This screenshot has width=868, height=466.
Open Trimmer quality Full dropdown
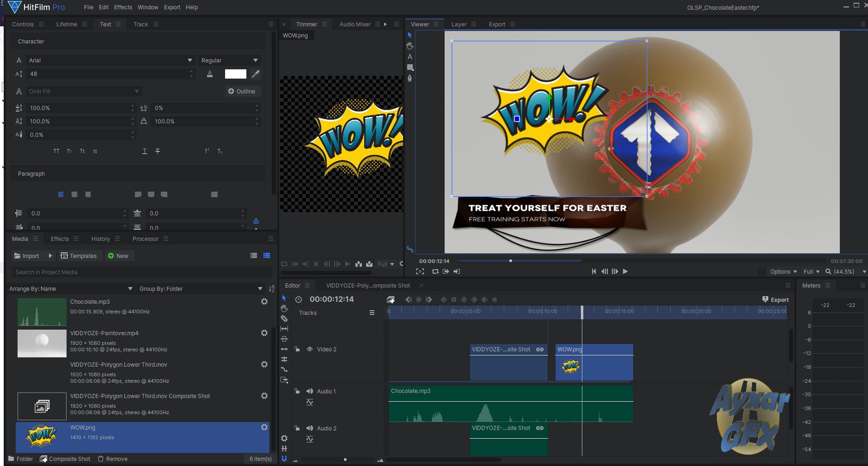point(386,264)
